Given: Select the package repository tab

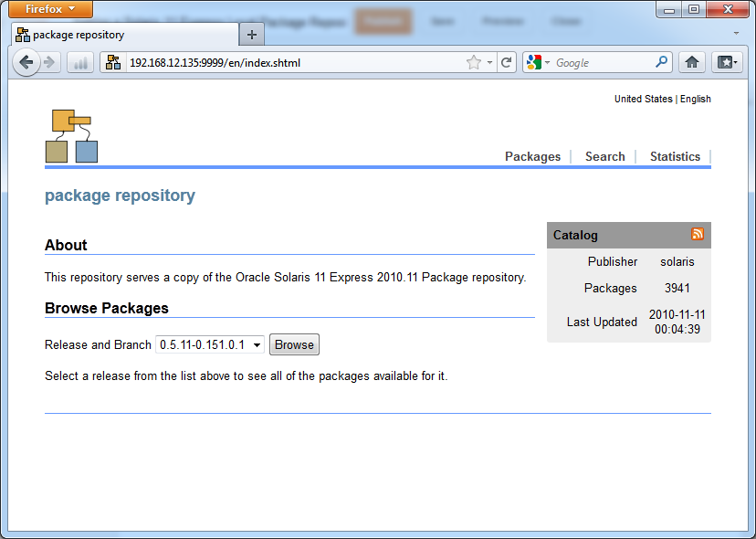Looking at the screenshot, I should (124, 35).
